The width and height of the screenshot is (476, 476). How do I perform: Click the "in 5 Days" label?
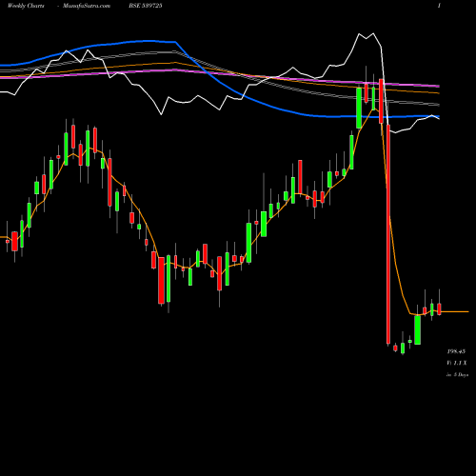(457, 375)
